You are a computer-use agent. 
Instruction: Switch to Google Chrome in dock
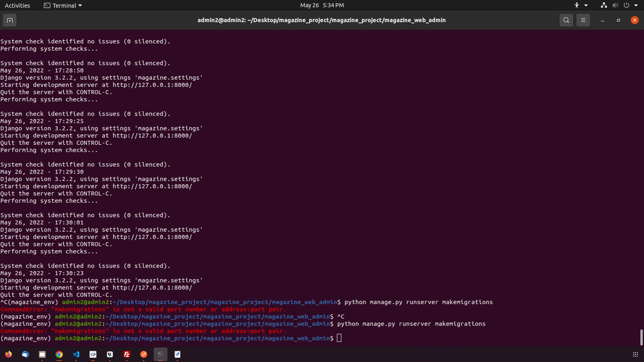59,354
